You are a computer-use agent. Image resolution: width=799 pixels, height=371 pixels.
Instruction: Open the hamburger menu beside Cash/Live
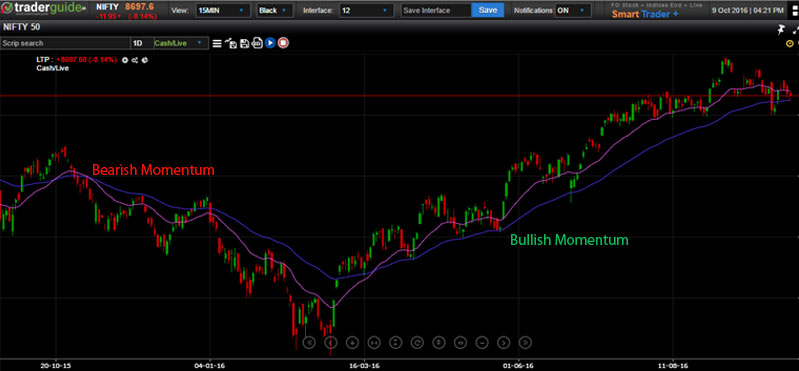pos(217,43)
